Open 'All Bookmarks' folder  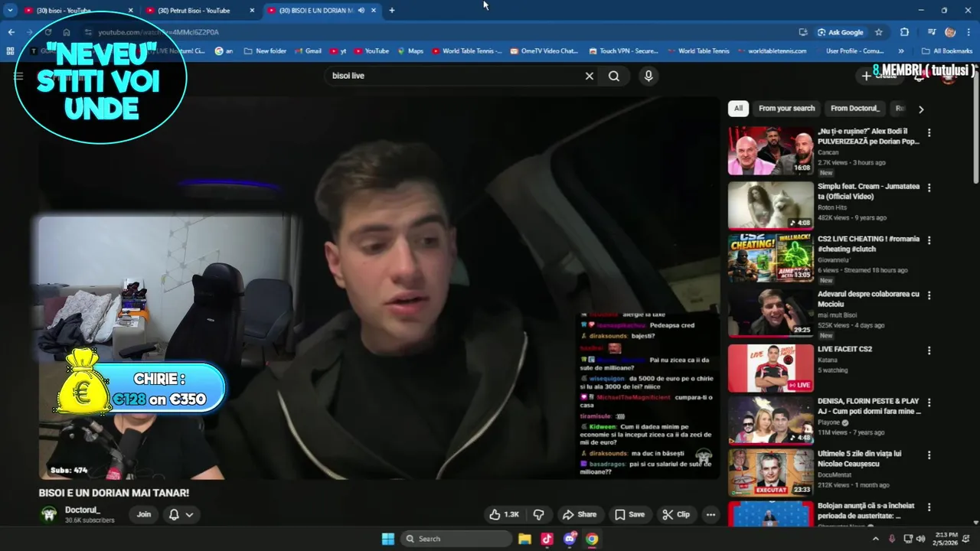947,51
